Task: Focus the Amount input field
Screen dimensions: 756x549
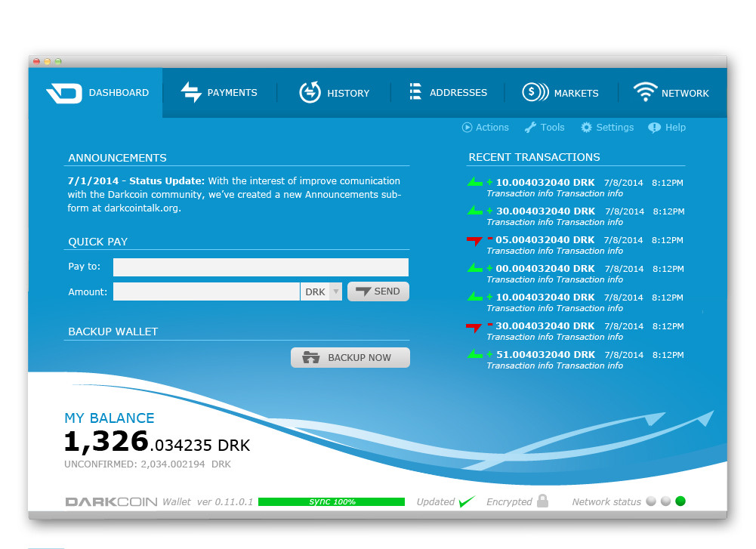Action: [x=206, y=291]
